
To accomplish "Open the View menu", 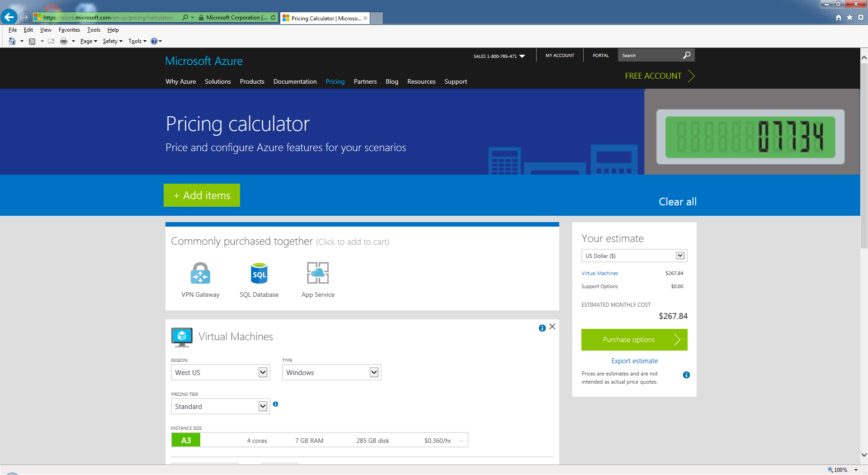I will [46, 30].
